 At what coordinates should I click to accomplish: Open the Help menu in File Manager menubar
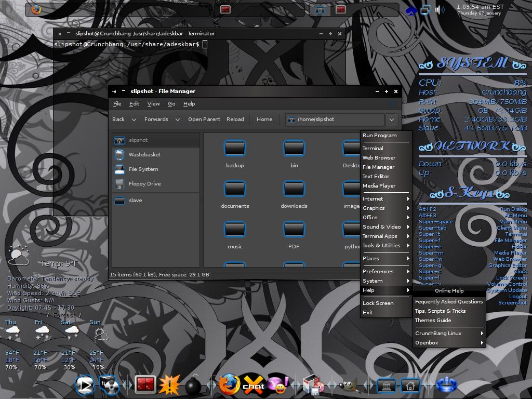[x=189, y=104]
